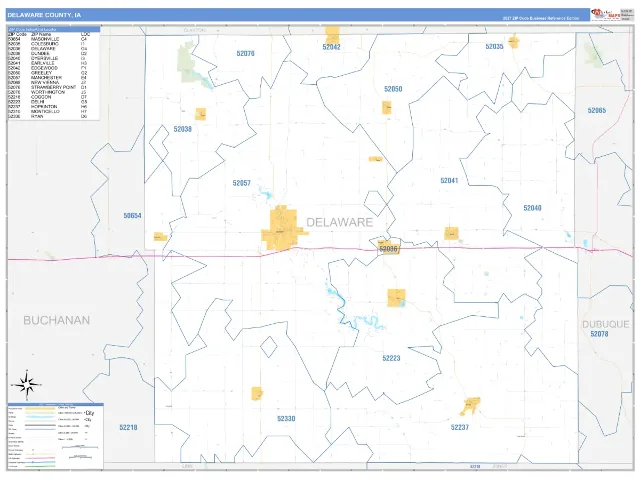This screenshot has width=640, height=480.
Task: Click the DUBUQUE county label
Action: [x=606, y=324]
